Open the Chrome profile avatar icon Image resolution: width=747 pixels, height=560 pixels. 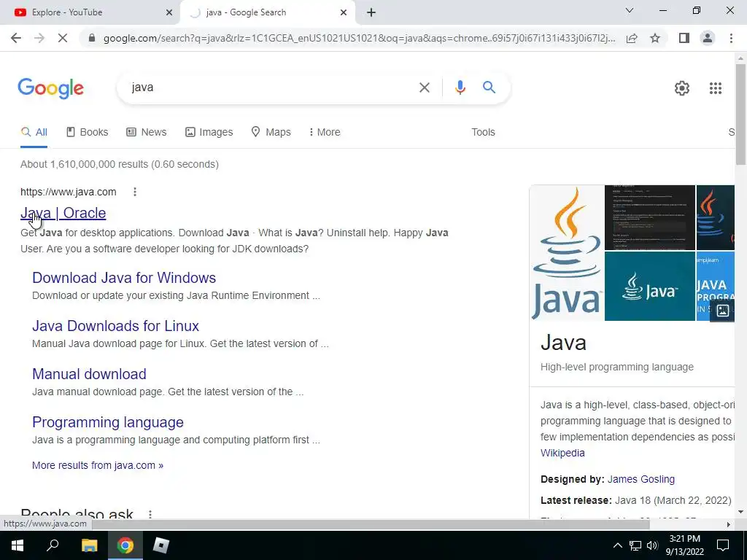click(x=708, y=38)
